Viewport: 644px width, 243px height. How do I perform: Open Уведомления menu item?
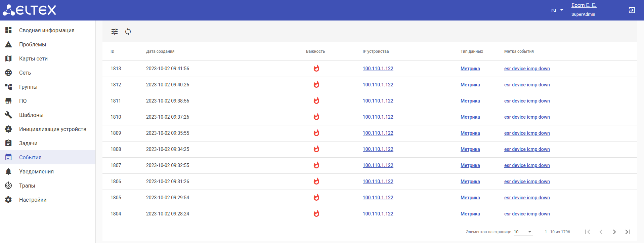point(36,171)
